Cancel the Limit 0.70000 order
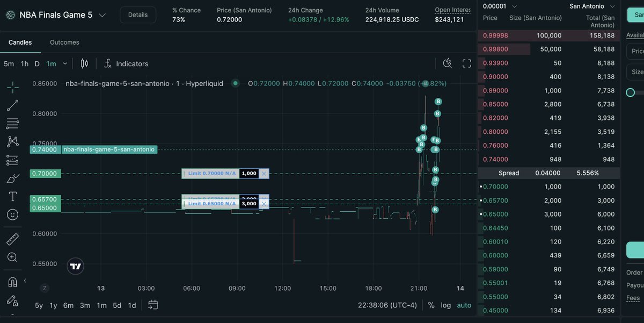 264,174
